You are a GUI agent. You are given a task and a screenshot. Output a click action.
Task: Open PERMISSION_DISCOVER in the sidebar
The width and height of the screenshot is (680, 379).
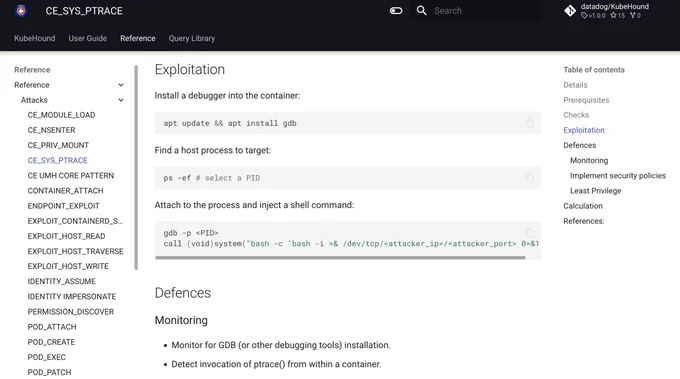(71, 312)
